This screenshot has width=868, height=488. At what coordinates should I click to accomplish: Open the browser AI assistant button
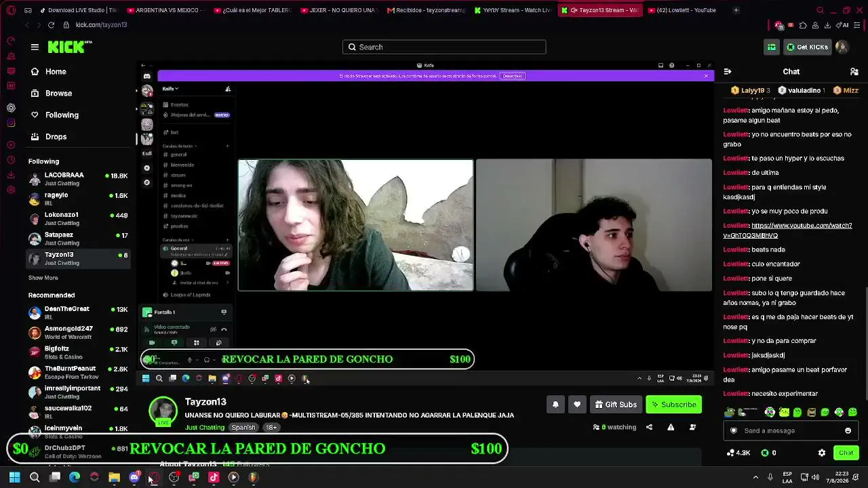coord(843,25)
